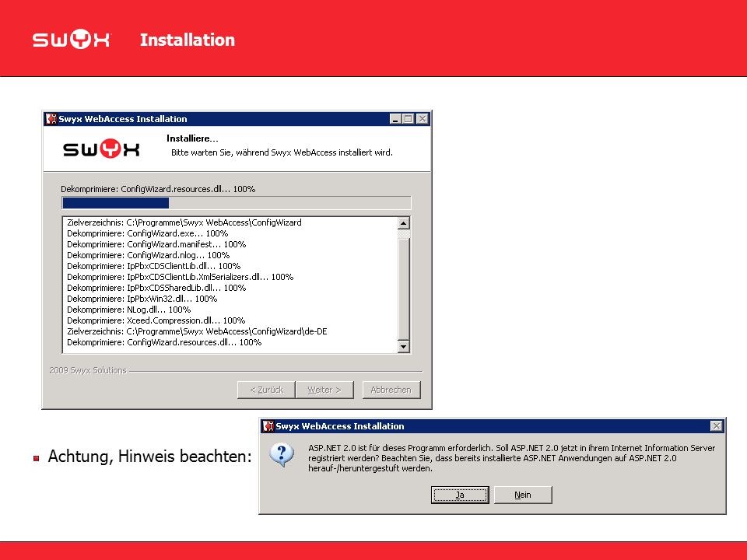The height and width of the screenshot is (560, 747).
Task: Close the ASP.NET question dialog
Action: click(717, 426)
